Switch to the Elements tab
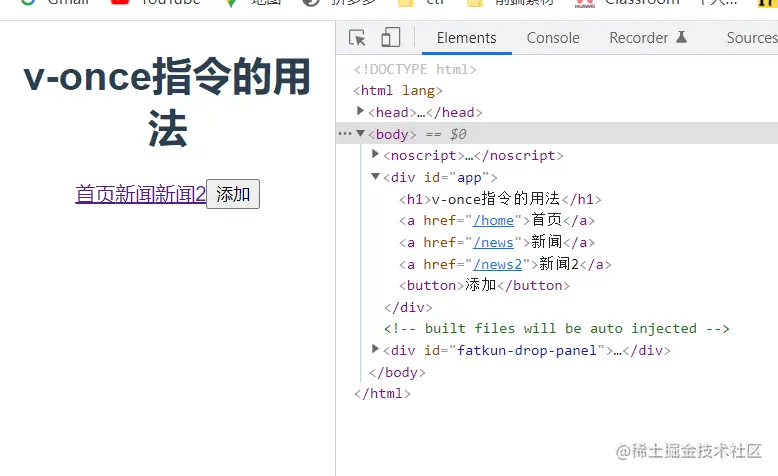 click(x=466, y=38)
